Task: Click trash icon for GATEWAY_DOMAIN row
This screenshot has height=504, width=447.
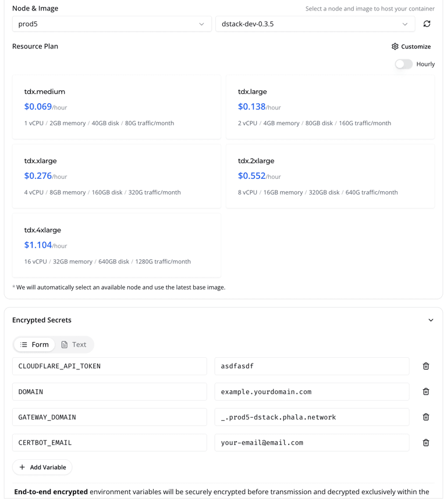Action: [425, 417]
